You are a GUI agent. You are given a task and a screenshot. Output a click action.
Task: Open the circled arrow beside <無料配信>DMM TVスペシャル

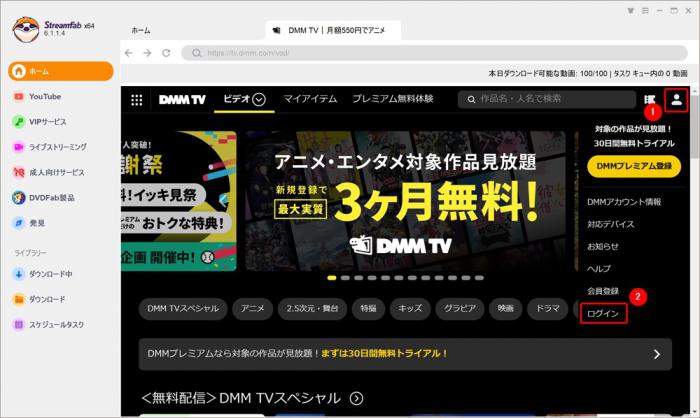point(356,398)
